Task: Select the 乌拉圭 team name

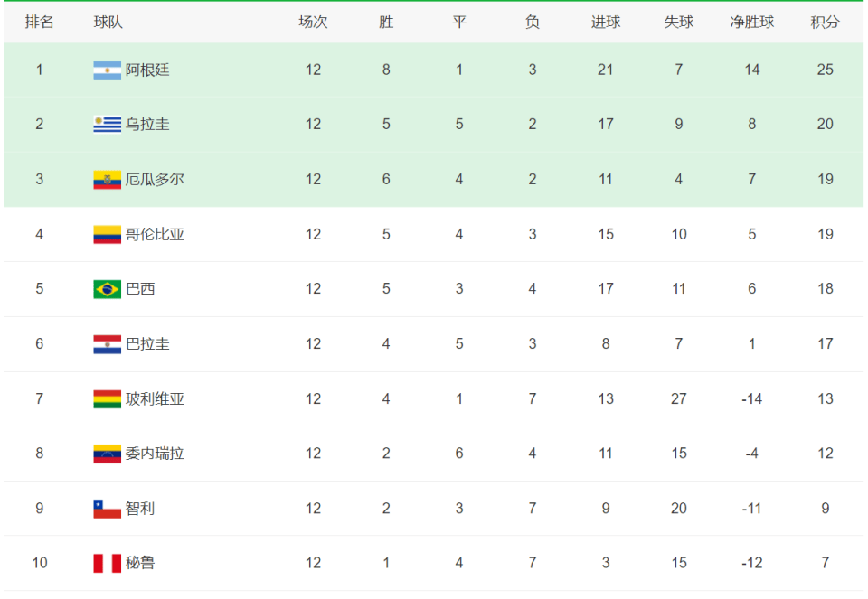Action: coord(147,125)
